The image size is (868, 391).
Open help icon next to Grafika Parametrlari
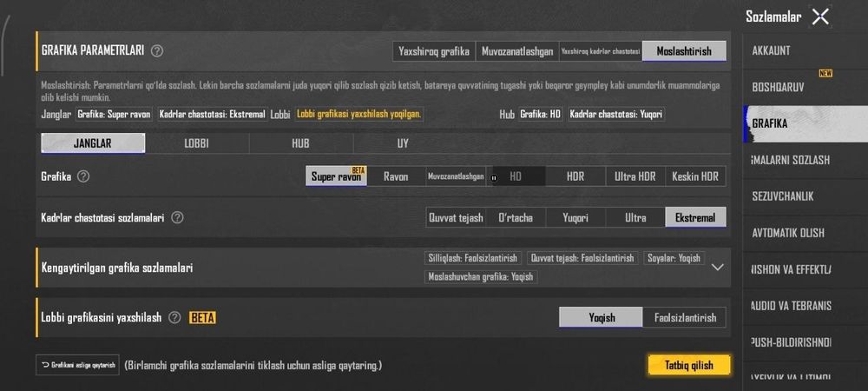(157, 51)
